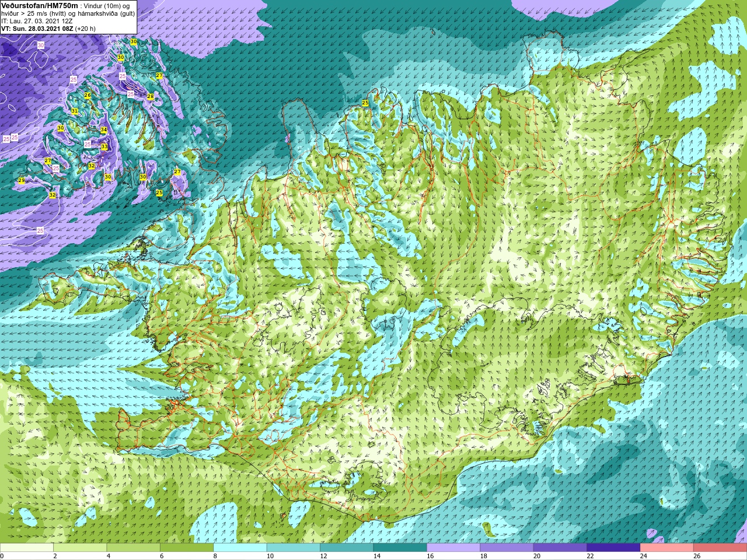
Task: Click the "Veðurstofan/HM750m" title text
Action: coord(39,5)
